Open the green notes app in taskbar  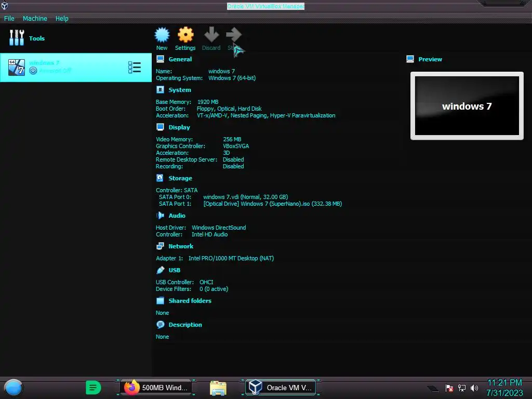click(93, 388)
